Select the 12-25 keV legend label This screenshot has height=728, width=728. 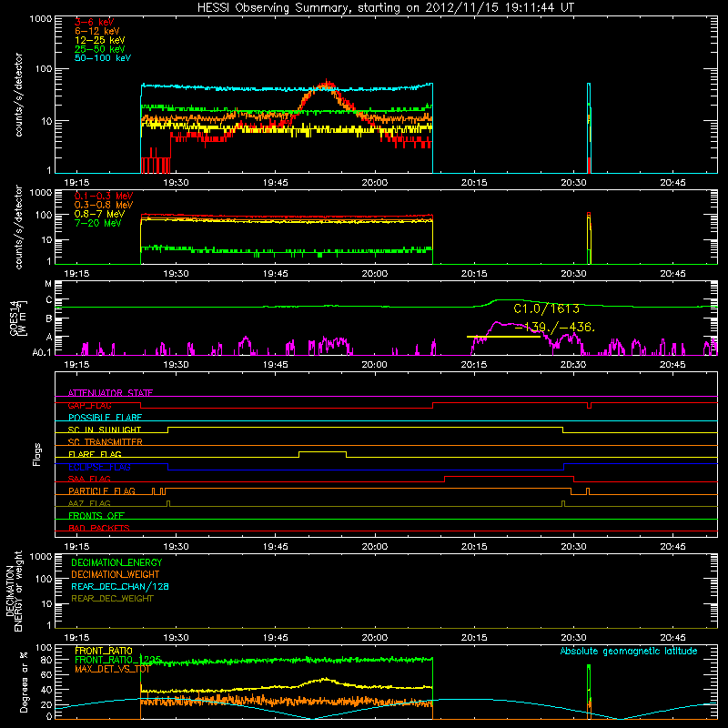point(100,40)
